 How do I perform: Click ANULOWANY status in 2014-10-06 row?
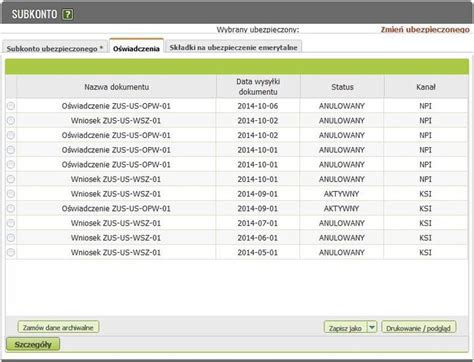pos(342,106)
